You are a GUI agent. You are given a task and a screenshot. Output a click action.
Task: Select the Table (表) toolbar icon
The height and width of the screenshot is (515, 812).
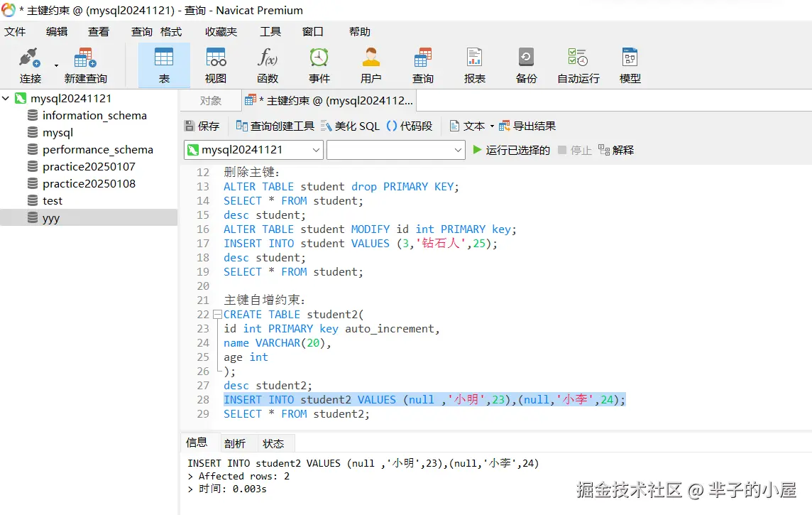(164, 65)
